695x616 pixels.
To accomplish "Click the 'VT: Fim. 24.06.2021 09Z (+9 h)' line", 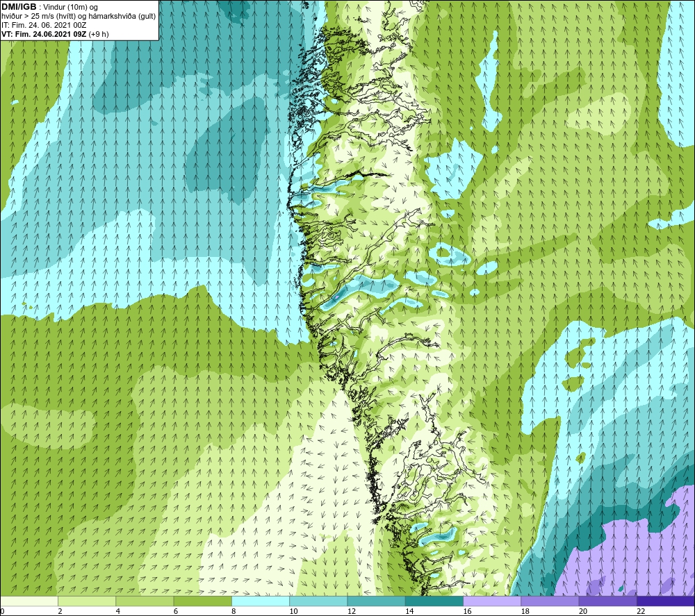I will pyautogui.click(x=55, y=34).
